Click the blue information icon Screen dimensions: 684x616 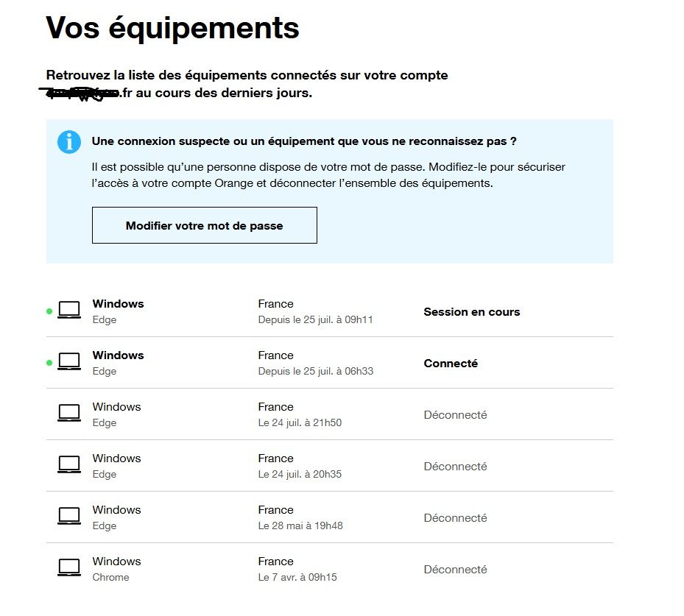pos(69,142)
